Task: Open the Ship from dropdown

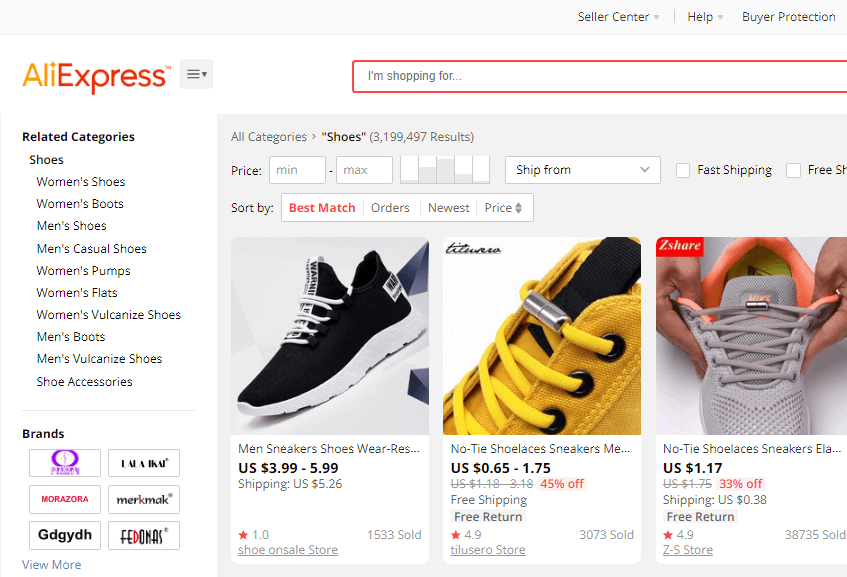Action: tap(582, 170)
